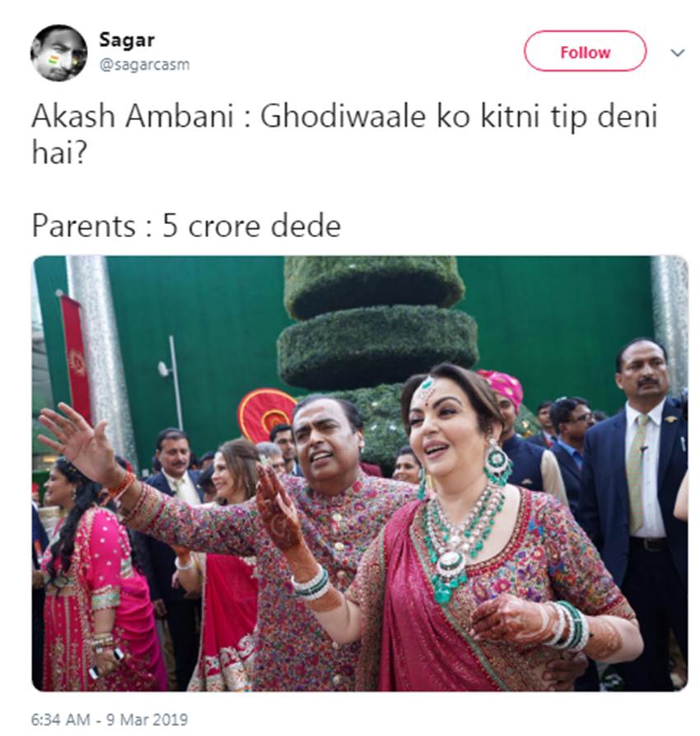Click the word 'Ghodiwaale' in the tweet
Image resolution: width=700 pixels, height=736 pixels.
click(x=343, y=116)
